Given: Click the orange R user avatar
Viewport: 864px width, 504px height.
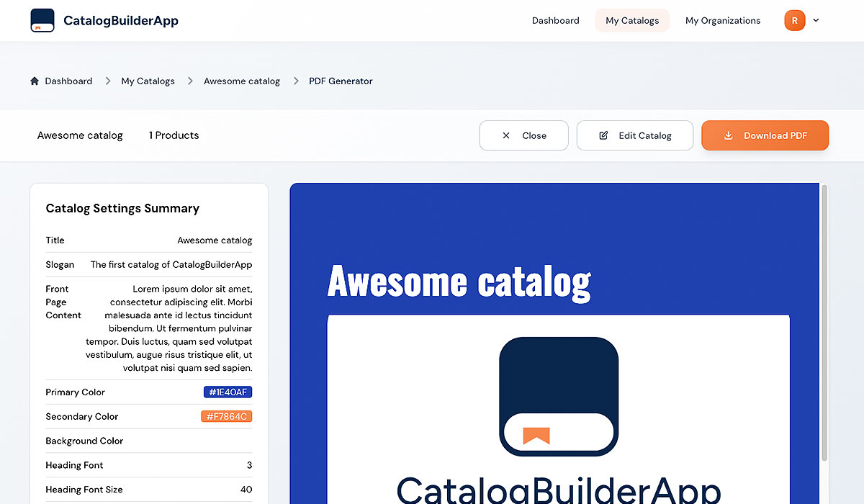Looking at the screenshot, I should pos(794,20).
